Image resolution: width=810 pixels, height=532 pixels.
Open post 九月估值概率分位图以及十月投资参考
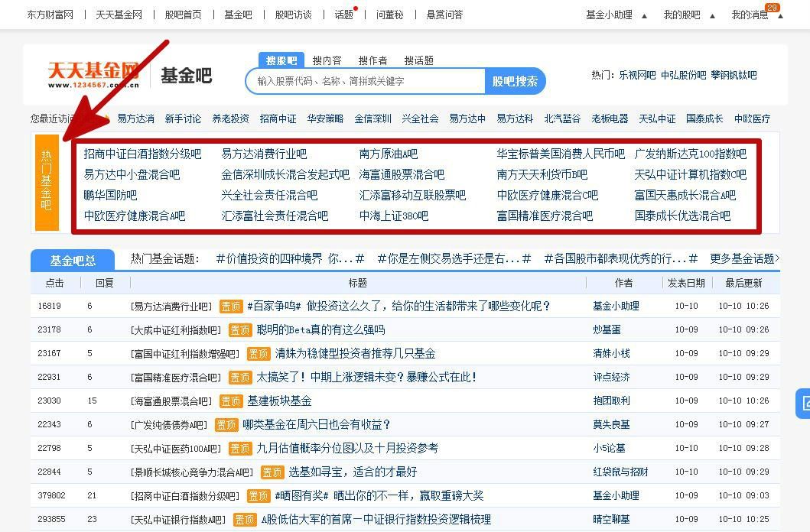348,449
